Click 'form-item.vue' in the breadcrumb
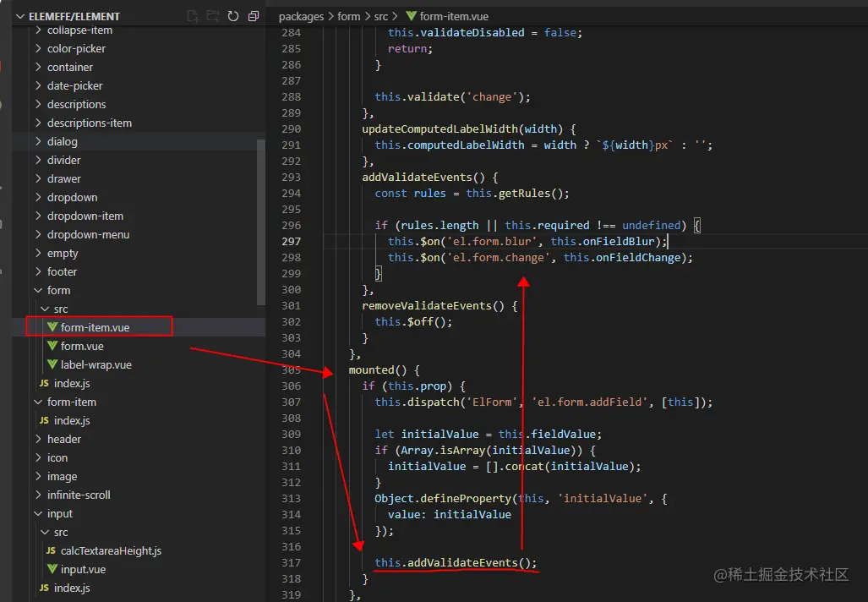The width and height of the screenshot is (868, 602). pos(454,17)
